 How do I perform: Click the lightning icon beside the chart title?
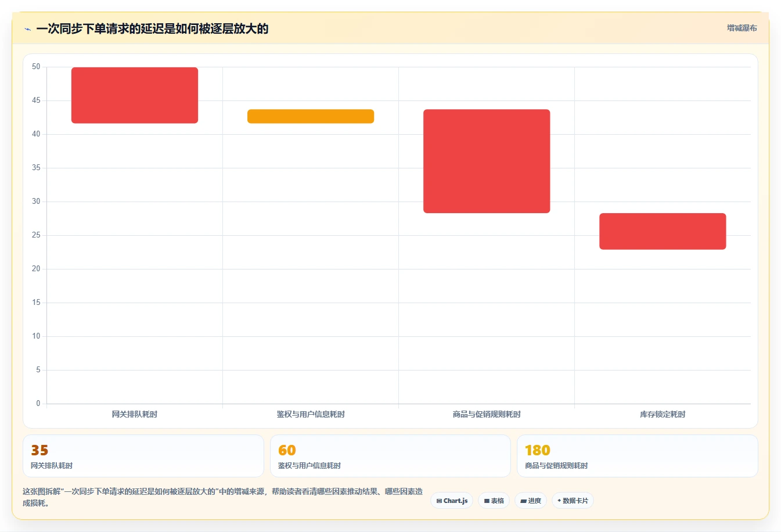[27, 29]
